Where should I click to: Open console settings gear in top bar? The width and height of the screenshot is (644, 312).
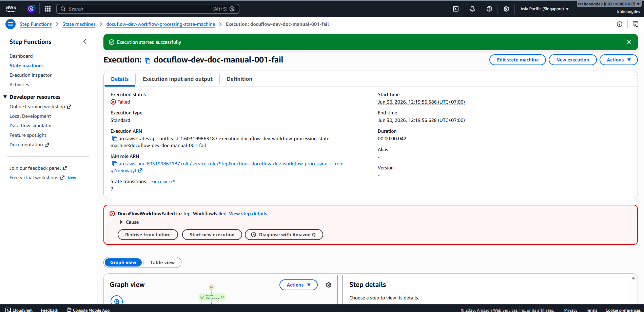(x=506, y=9)
